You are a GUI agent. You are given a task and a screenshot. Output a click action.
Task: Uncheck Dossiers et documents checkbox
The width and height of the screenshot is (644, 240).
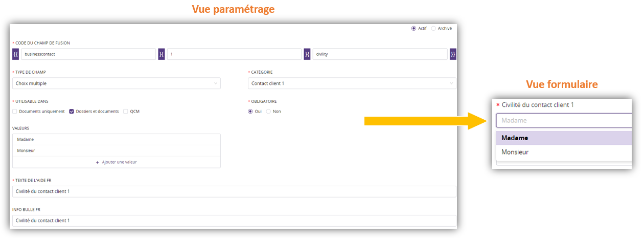pyautogui.click(x=72, y=112)
